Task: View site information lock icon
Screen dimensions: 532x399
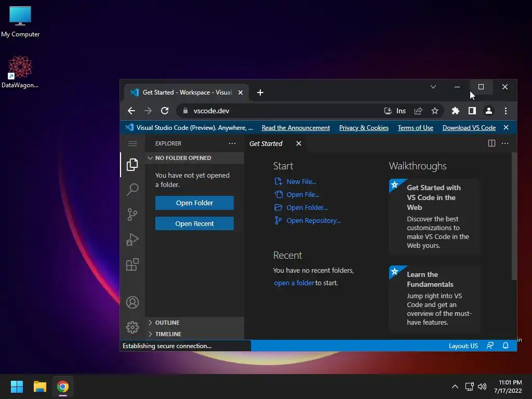Action: pyautogui.click(x=185, y=111)
